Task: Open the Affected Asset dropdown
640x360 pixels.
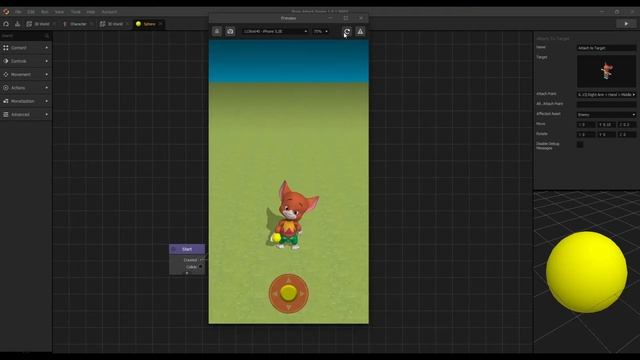Action: 606,115
